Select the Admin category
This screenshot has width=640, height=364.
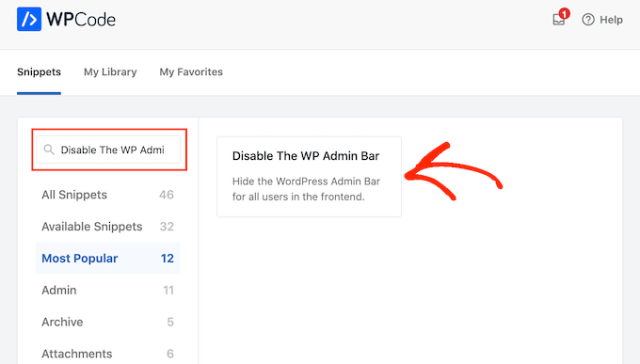coord(107,290)
